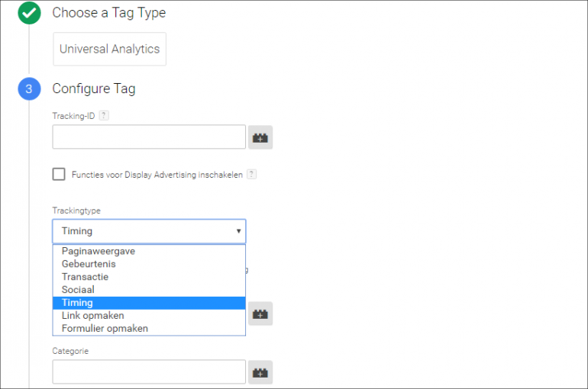Collapse the Trackingtype Timing dropdown
588x389 pixels.
pyautogui.click(x=149, y=231)
